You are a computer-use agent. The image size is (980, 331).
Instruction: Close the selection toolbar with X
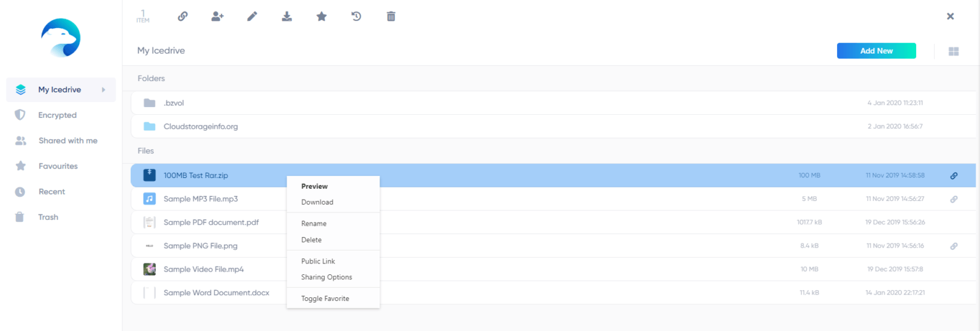(950, 17)
